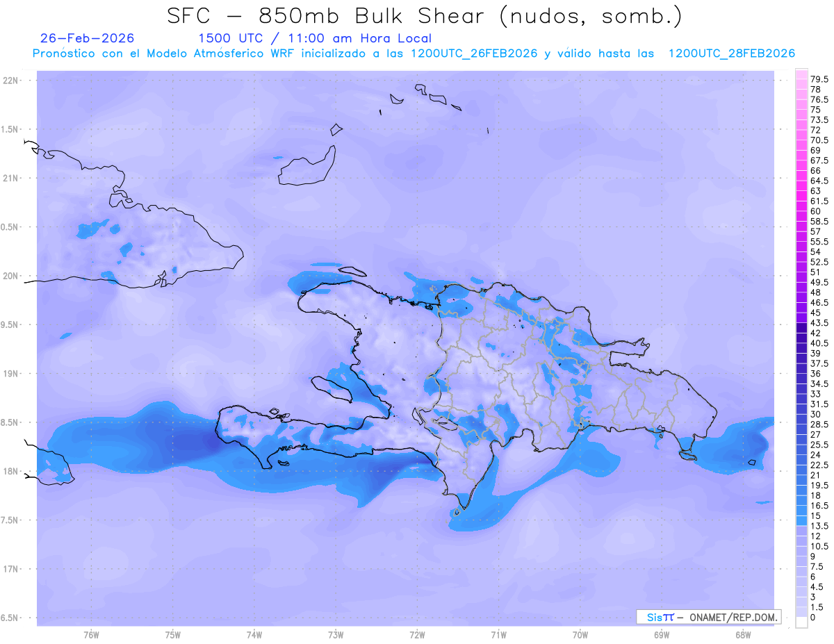Click the color scale value "57"
Screen dimensions: 834x644
816,231
